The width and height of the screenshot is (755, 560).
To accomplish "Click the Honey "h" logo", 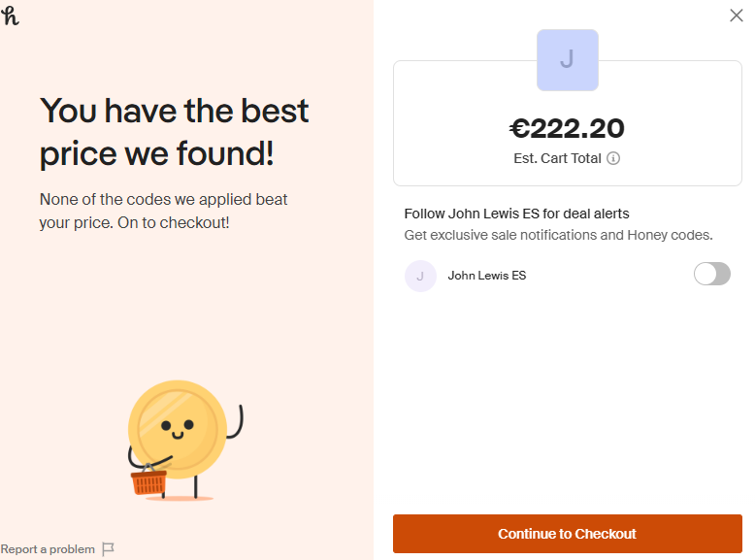I will point(10,16).
